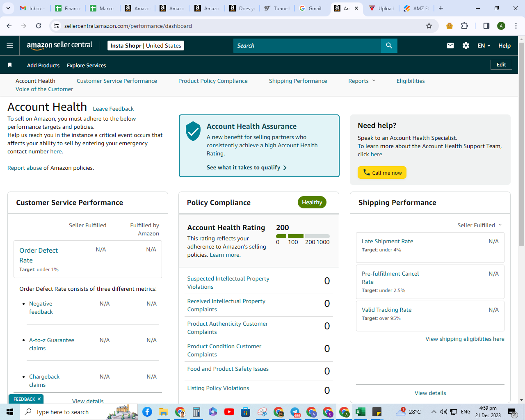Viewport: 525px width, 420px height.
Task: Click the search magnifier button
Action: pos(389,46)
